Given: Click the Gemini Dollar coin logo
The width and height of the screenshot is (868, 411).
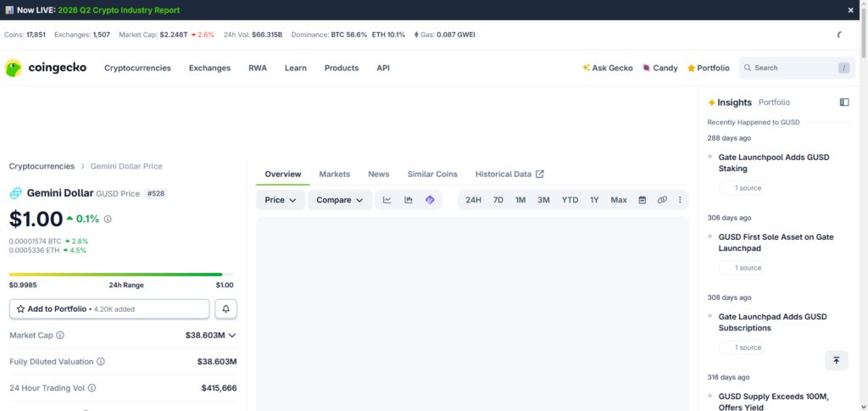Looking at the screenshot, I should (15, 193).
